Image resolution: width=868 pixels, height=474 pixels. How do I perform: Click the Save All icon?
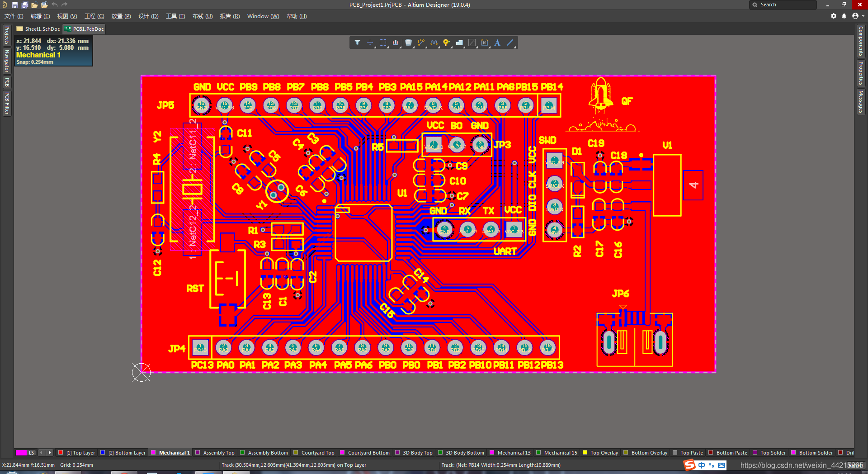point(24,5)
